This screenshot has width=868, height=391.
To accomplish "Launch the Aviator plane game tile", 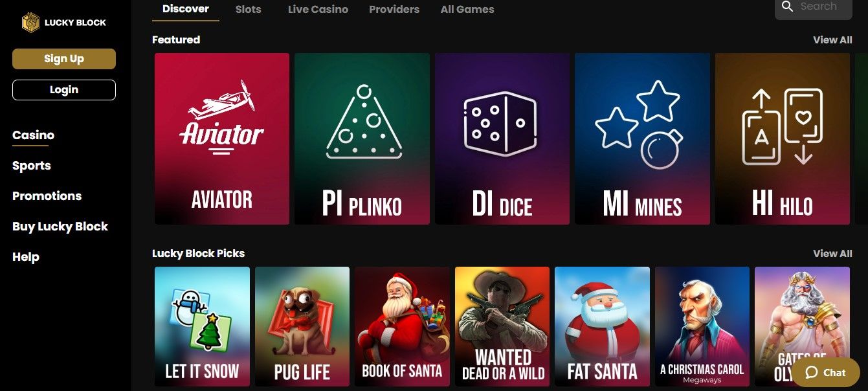I will point(222,139).
